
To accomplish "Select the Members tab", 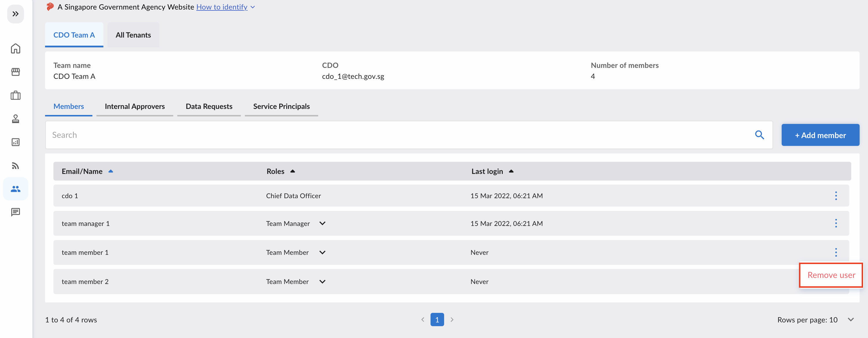I will coord(69,107).
